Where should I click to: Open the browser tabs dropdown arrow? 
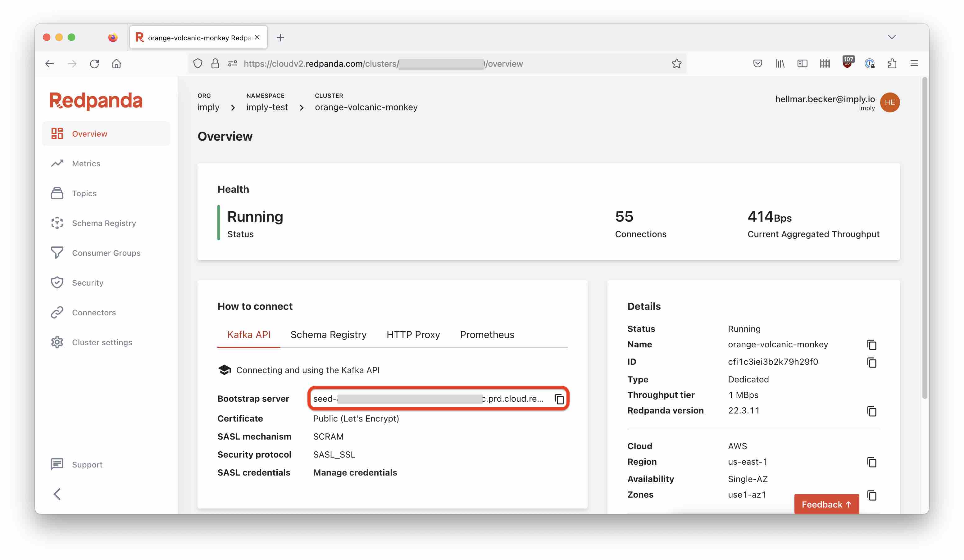892,37
